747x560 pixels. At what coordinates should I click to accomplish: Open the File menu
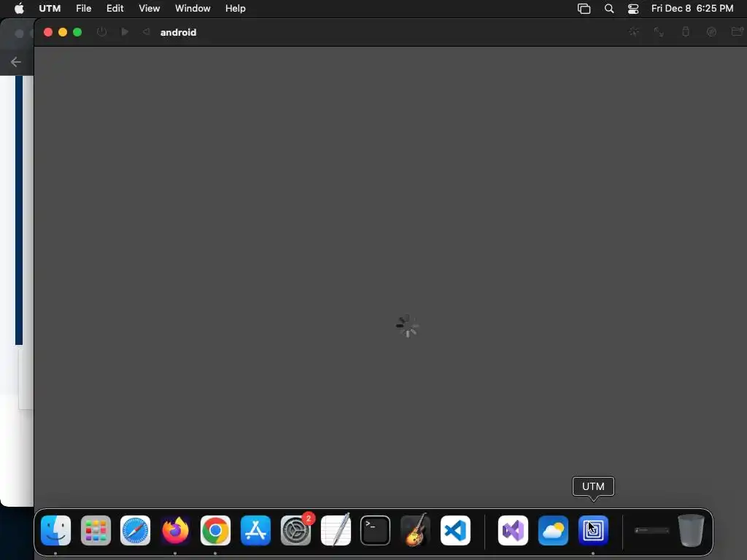click(83, 9)
